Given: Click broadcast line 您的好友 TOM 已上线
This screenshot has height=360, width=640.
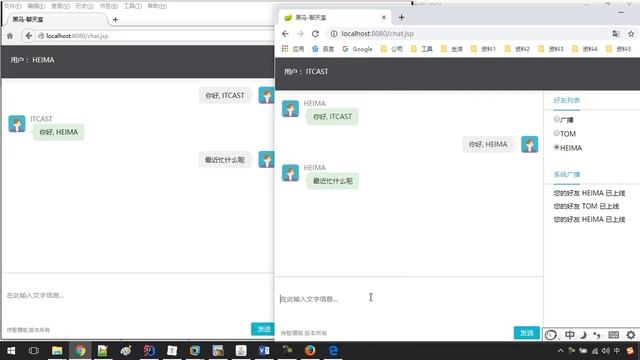Looking at the screenshot, I should (x=586, y=206).
